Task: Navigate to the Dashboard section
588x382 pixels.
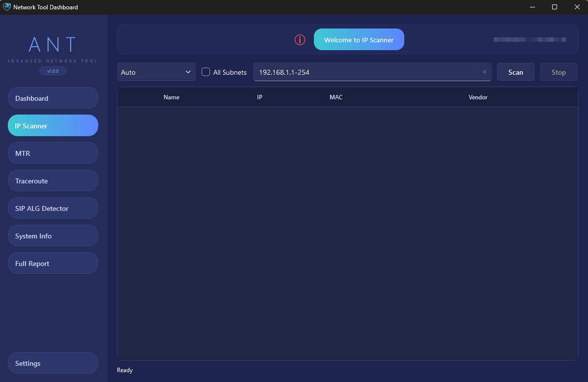Action: tap(53, 98)
